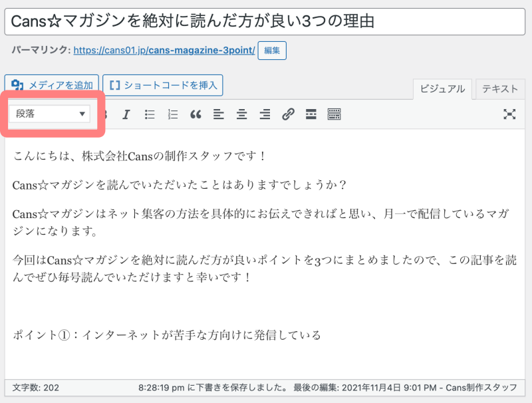Open the 段落 format dropdown

[x=51, y=114]
